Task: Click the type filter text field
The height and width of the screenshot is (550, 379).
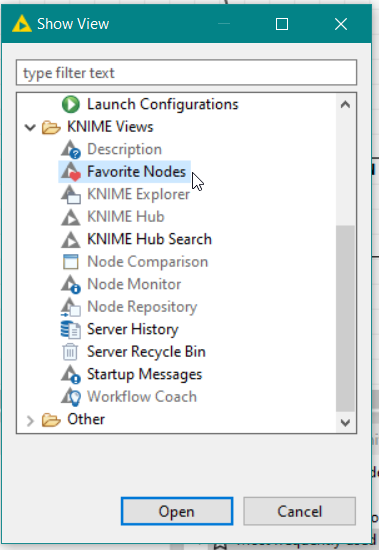Action: tap(186, 73)
